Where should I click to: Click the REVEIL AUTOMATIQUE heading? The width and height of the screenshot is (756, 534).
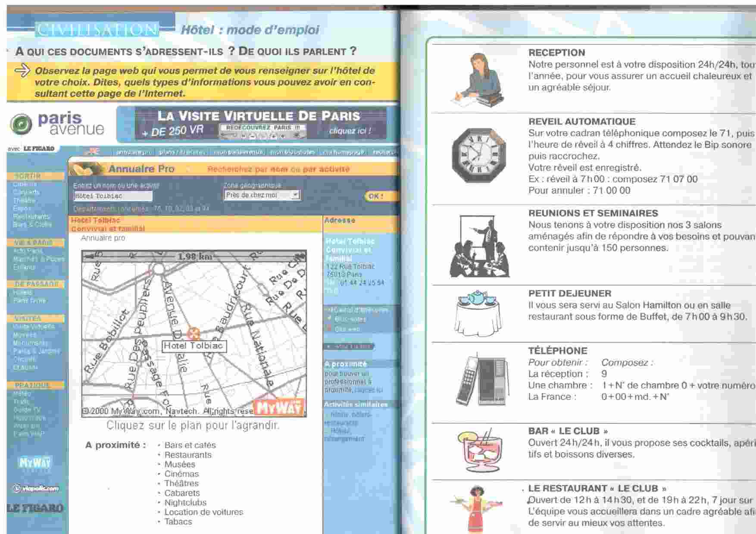(x=582, y=122)
